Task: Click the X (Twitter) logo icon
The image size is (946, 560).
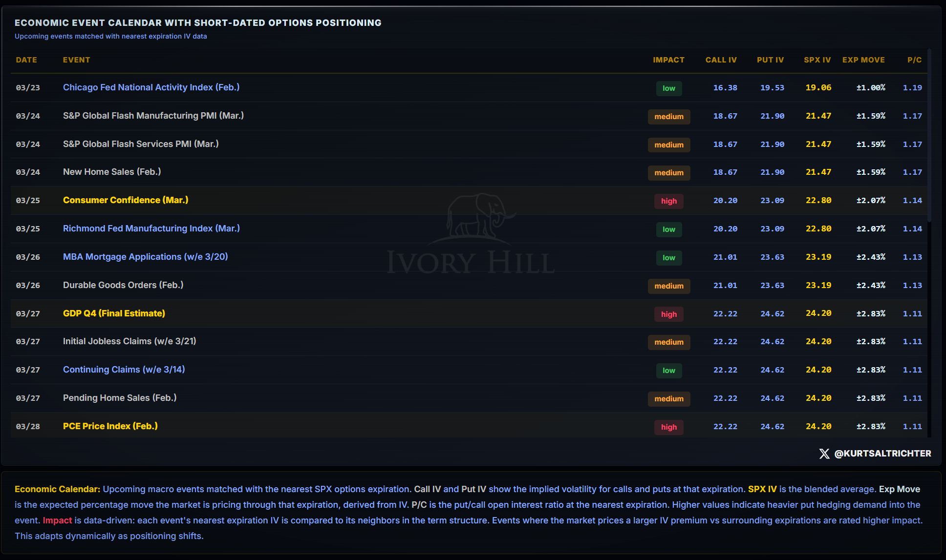Action: (824, 454)
